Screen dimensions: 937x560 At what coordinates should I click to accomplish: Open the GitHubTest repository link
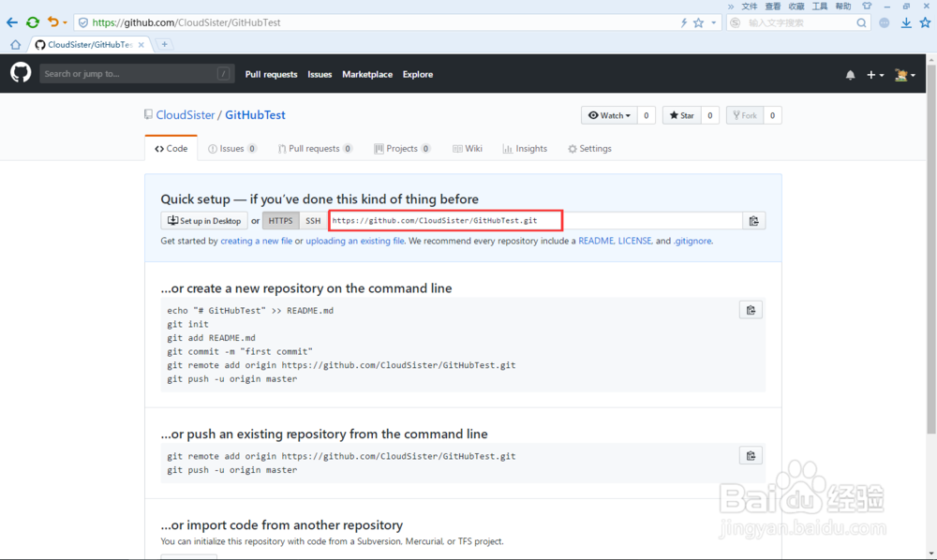(x=255, y=115)
